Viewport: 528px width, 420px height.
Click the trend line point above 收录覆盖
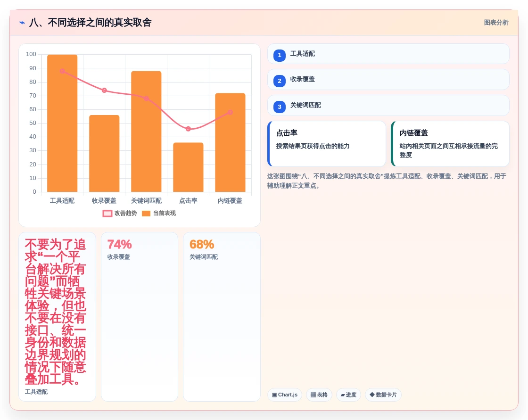104,90
